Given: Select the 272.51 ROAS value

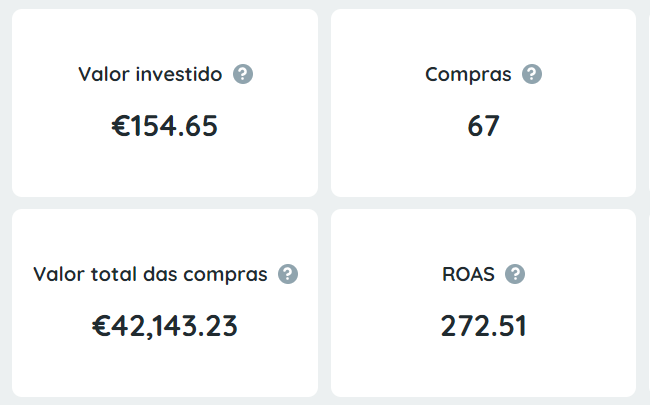Looking at the screenshot, I should coord(483,326).
